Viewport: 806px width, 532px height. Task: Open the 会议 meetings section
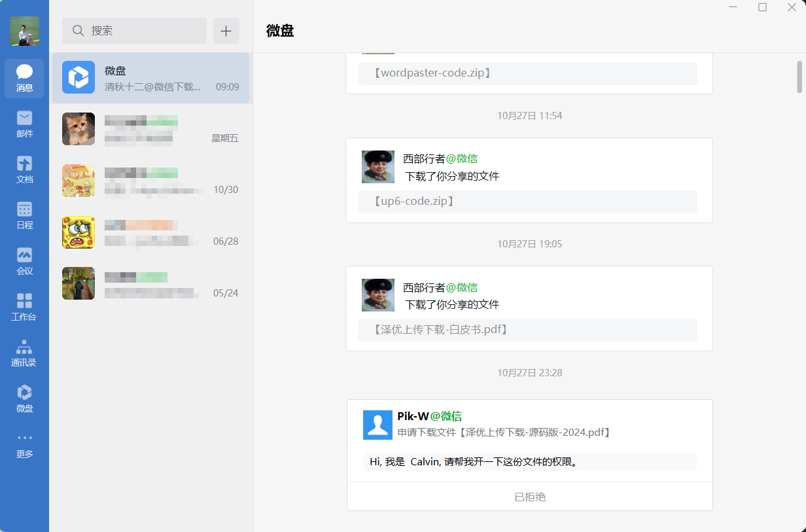tap(24, 262)
